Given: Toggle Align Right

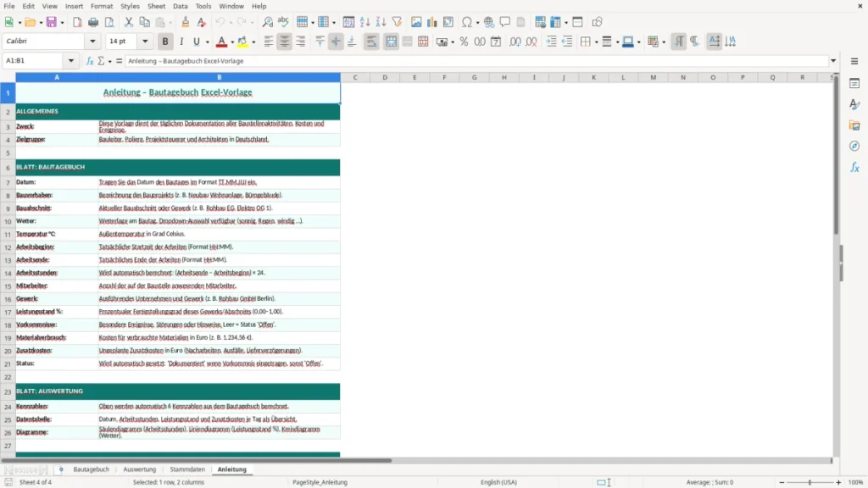Looking at the screenshot, I should pyautogui.click(x=301, y=42).
